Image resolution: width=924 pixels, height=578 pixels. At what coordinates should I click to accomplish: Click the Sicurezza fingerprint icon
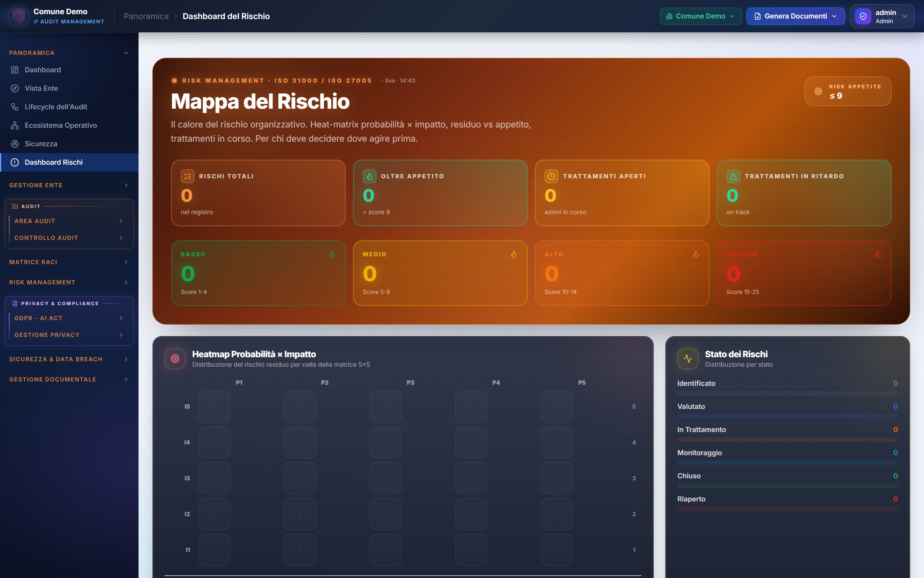click(14, 144)
